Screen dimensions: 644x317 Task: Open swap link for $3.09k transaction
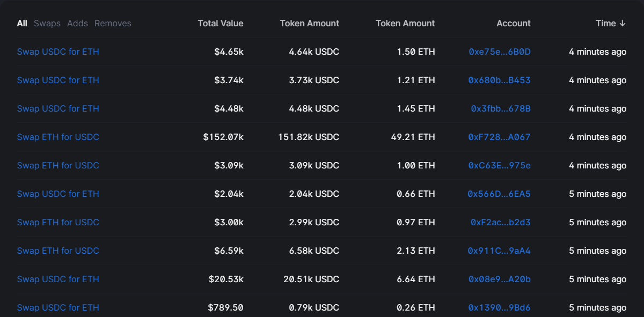(x=58, y=165)
